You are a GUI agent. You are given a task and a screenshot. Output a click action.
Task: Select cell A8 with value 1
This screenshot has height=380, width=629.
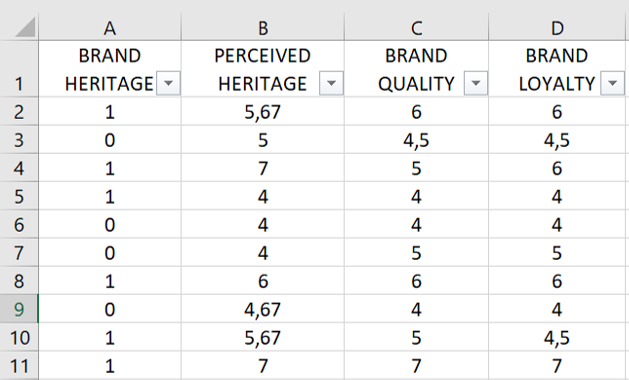point(110,280)
